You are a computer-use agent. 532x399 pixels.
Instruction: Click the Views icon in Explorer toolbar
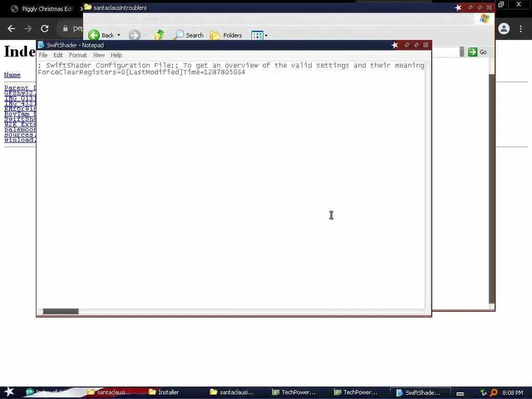[x=257, y=35]
